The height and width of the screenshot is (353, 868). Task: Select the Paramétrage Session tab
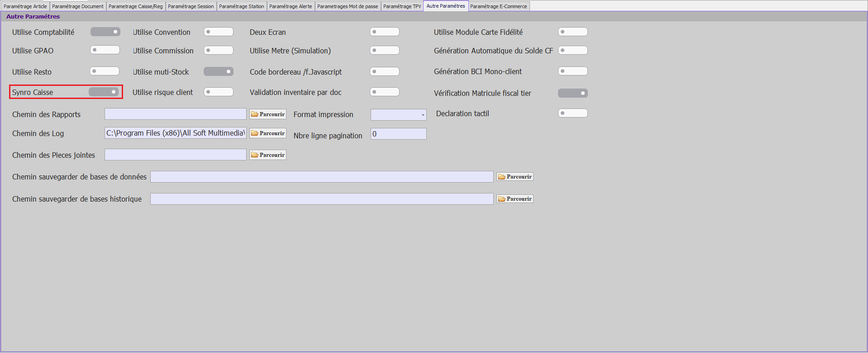[x=191, y=6]
